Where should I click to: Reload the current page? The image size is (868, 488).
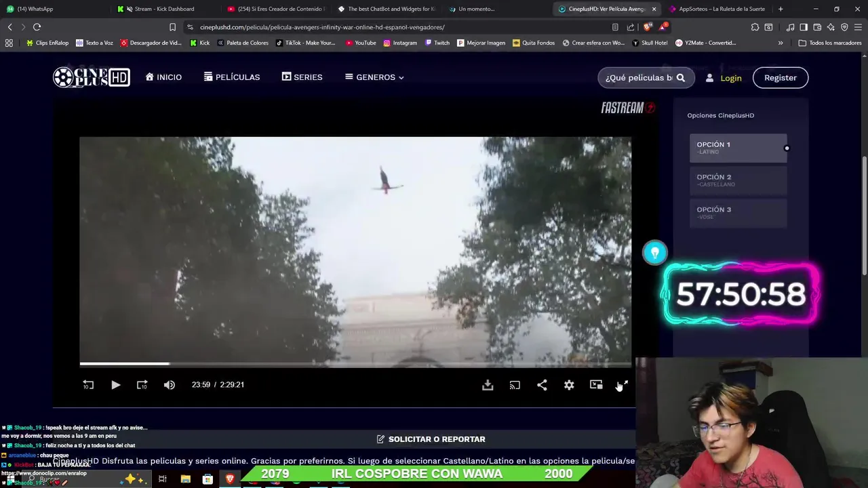[x=37, y=27]
